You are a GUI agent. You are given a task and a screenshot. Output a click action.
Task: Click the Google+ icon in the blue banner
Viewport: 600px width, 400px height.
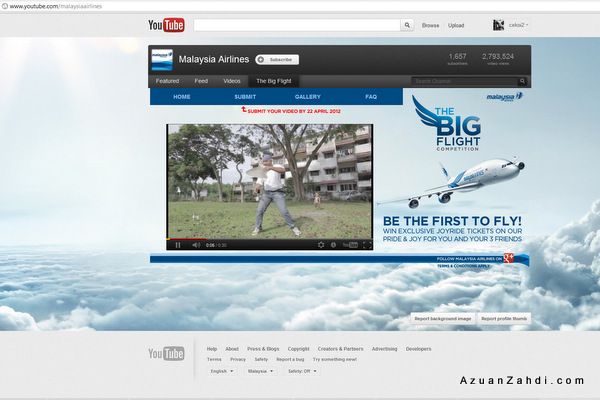(509, 258)
